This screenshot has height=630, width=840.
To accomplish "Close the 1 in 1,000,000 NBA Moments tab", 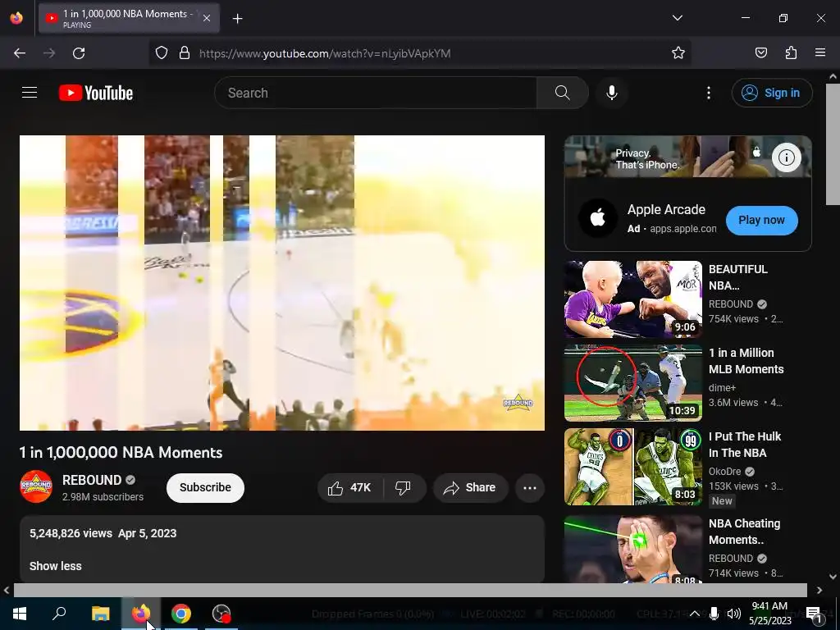I will (207, 19).
